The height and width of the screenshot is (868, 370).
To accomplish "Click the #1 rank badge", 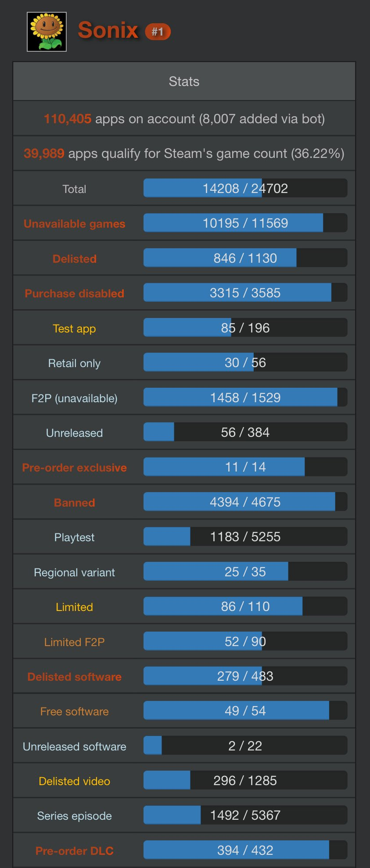I will (x=158, y=32).
